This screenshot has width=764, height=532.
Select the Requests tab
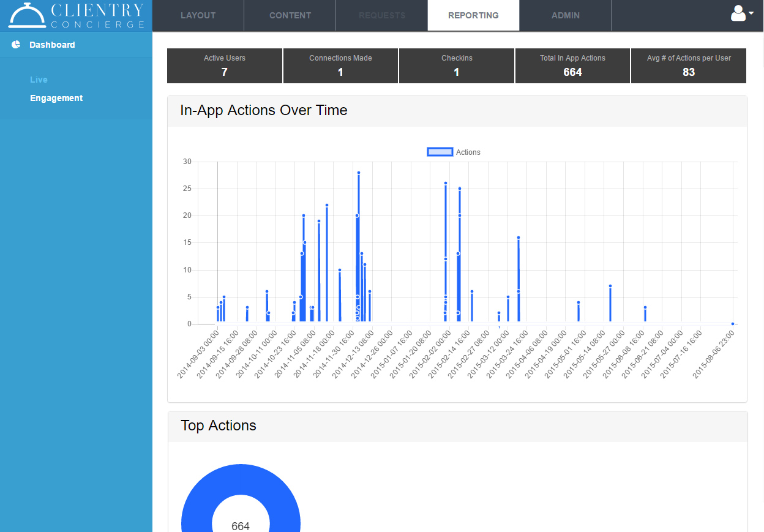pos(382,15)
